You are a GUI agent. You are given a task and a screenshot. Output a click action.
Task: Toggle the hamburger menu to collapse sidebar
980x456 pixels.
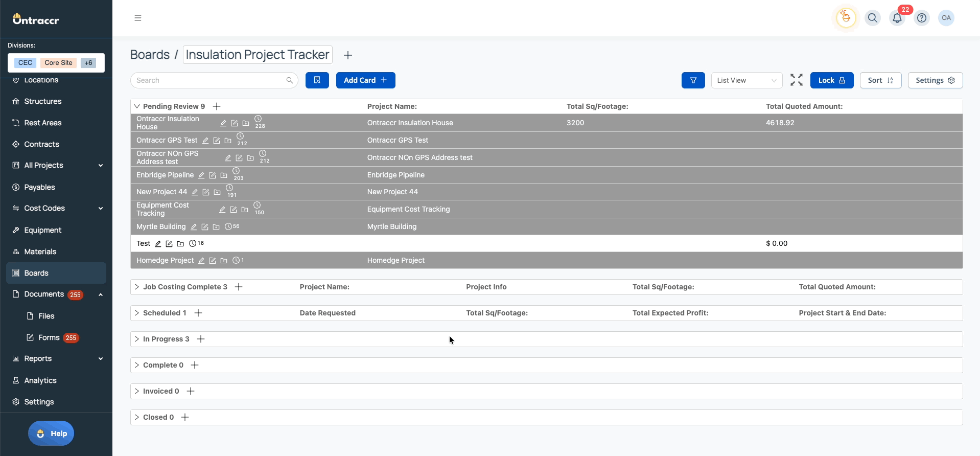[138, 18]
